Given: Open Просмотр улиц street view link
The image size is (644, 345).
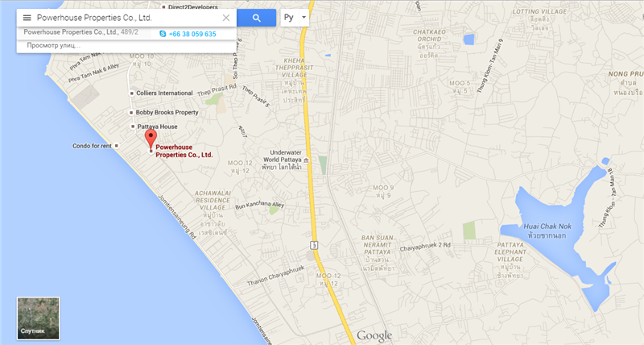Looking at the screenshot, I should tap(53, 45).
